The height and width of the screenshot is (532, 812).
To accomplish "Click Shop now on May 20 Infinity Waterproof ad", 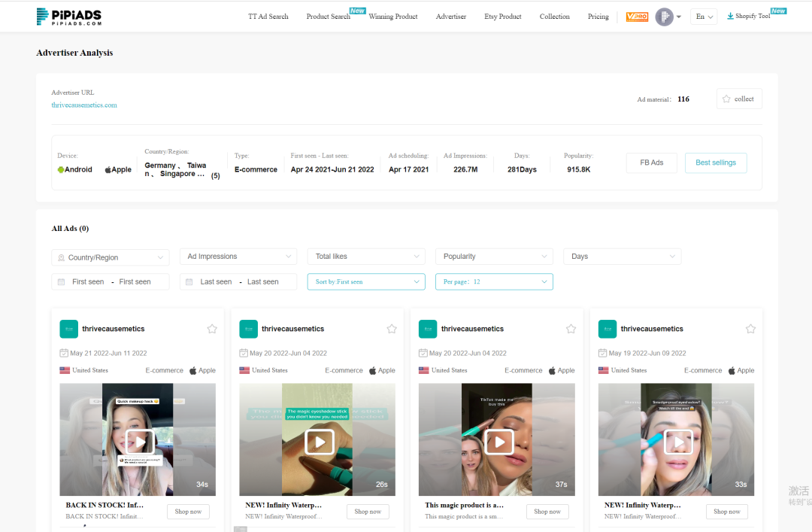I will click(x=368, y=512).
